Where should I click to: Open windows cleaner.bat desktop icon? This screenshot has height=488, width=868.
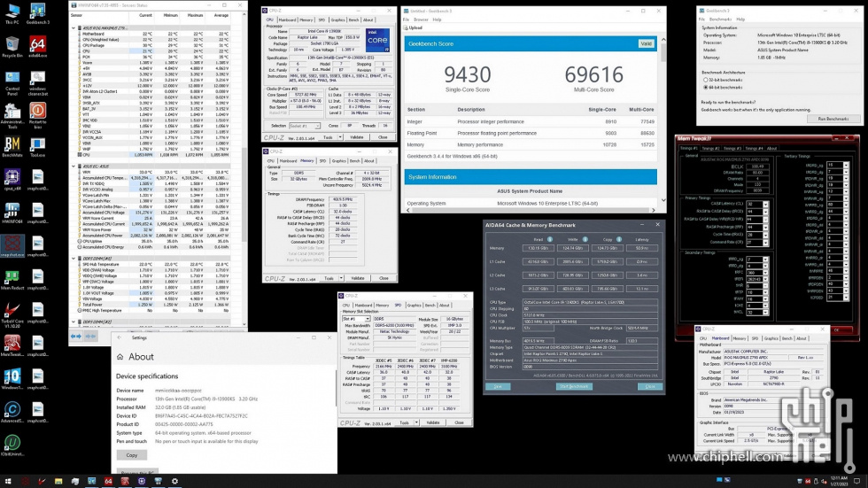(37, 83)
